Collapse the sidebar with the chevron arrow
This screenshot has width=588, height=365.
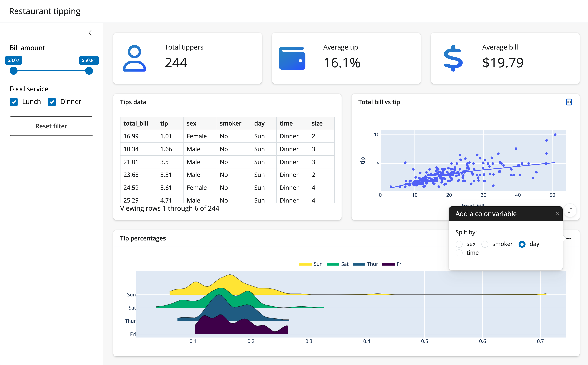[90, 33]
